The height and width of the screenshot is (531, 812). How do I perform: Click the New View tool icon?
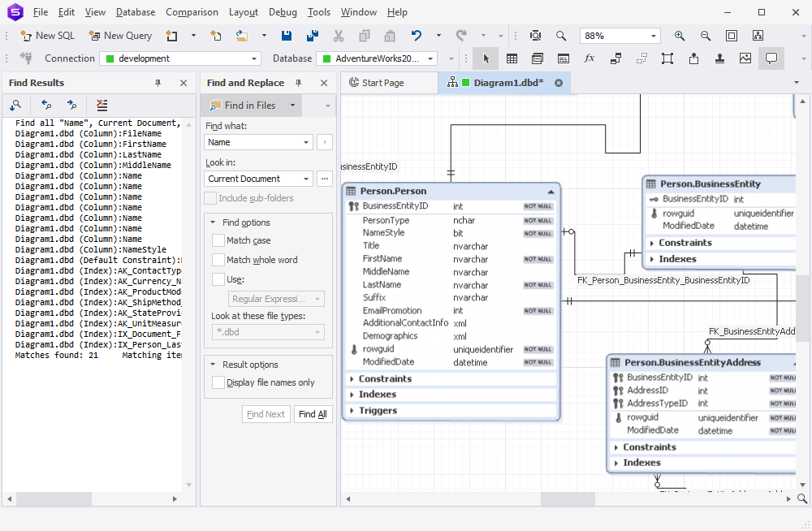click(x=538, y=58)
